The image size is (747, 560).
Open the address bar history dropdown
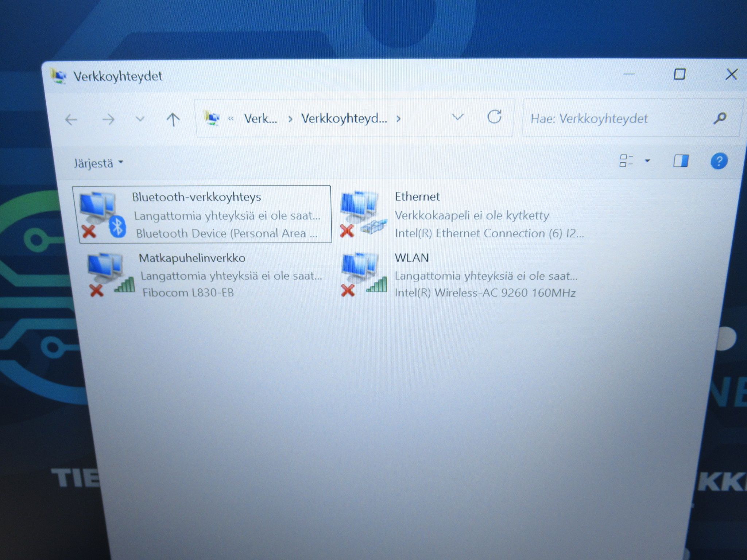click(458, 117)
